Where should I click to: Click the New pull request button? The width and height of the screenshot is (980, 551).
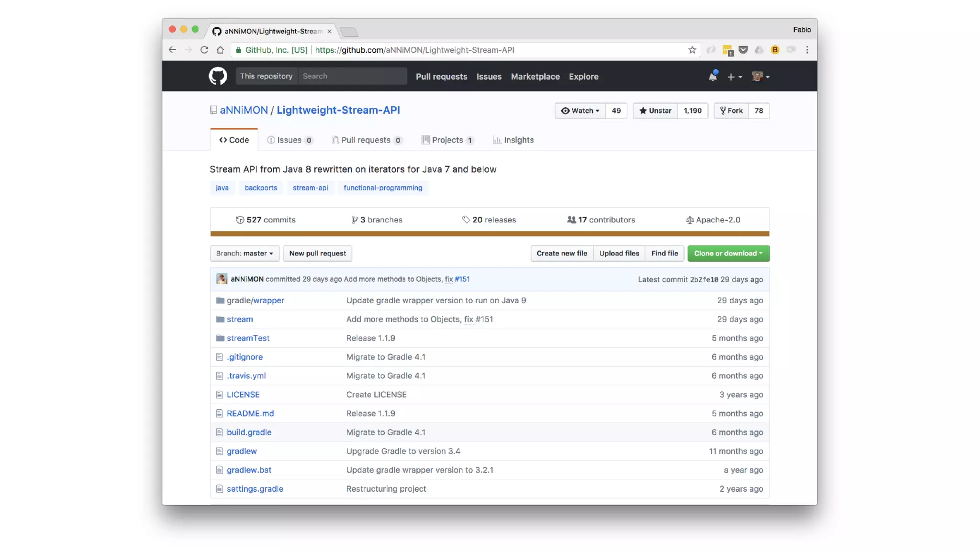click(x=317, y=253)
